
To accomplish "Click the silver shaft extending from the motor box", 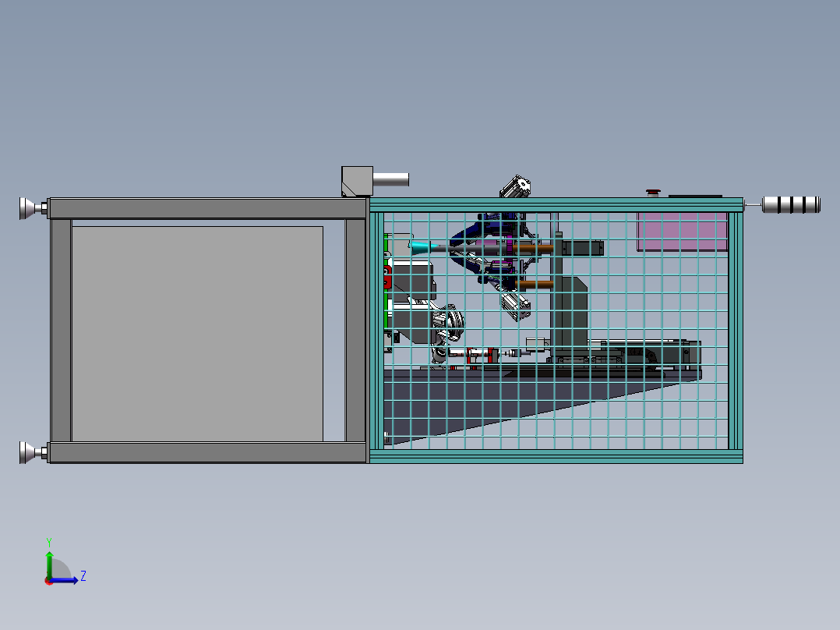I will [x=390, y=179].
